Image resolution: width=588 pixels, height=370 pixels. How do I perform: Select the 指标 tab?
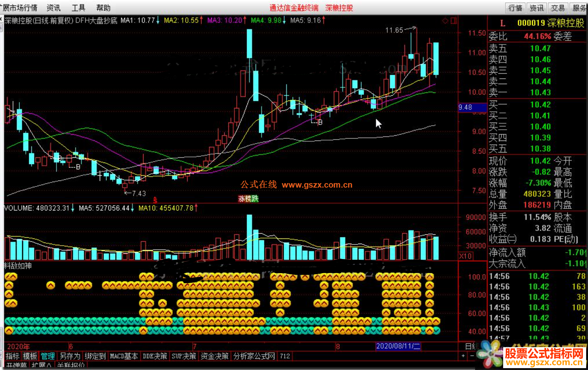(13, 356)
